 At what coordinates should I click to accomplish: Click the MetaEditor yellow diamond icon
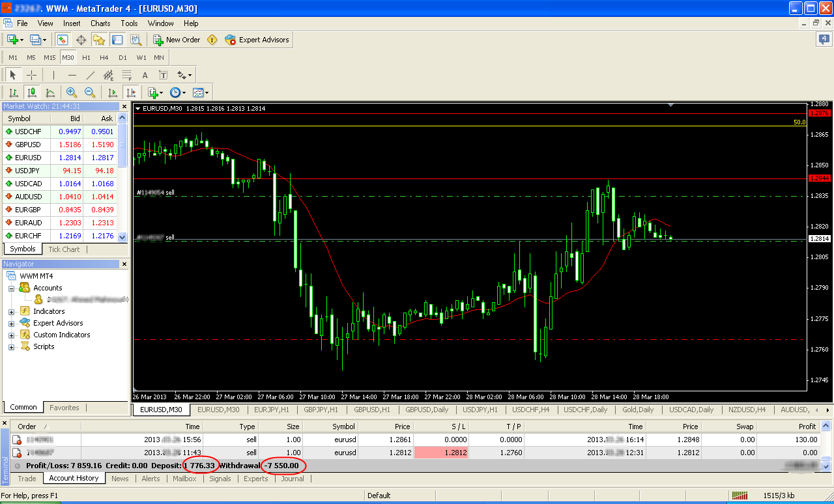pyautogui.click(x=212, y=40)
